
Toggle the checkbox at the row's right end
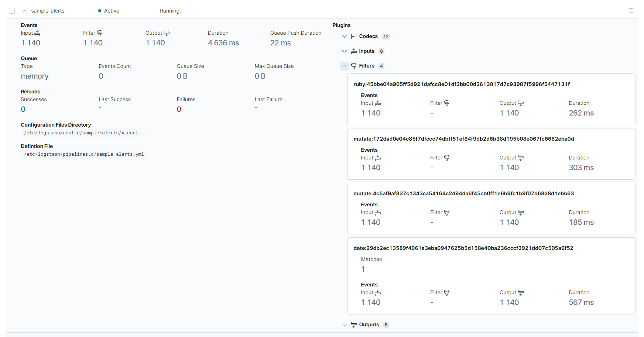631,11
